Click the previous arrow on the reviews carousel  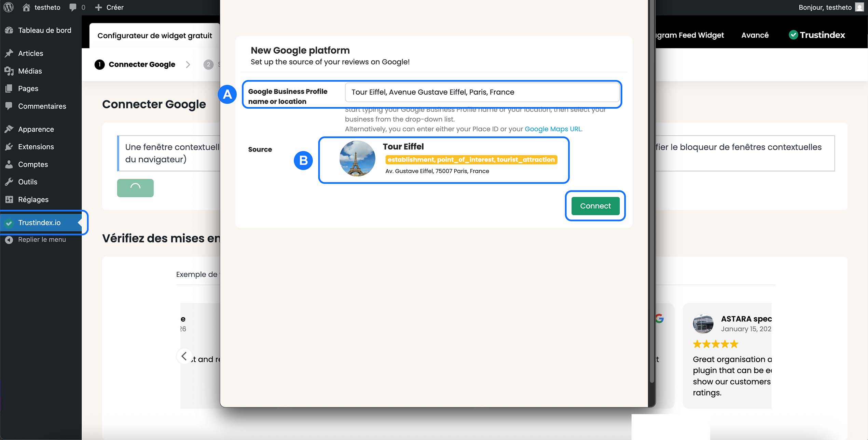point(184,356)
